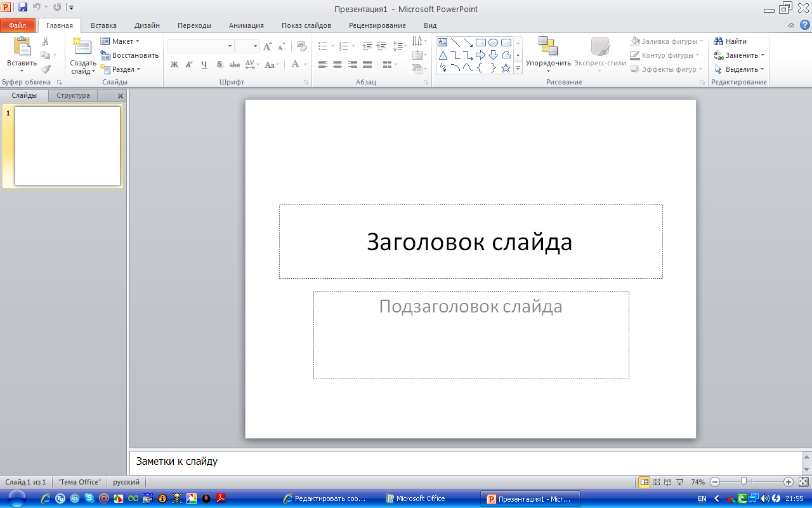The image size is (812, 508).
Task: Select the Rectangle shape in gallery
Action: tap(481, 43)
